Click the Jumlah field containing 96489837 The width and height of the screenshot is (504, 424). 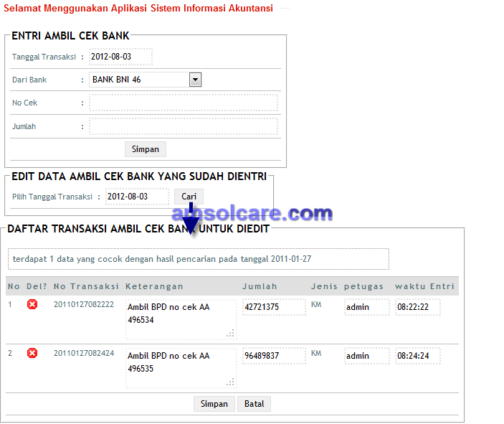[274, 356]
